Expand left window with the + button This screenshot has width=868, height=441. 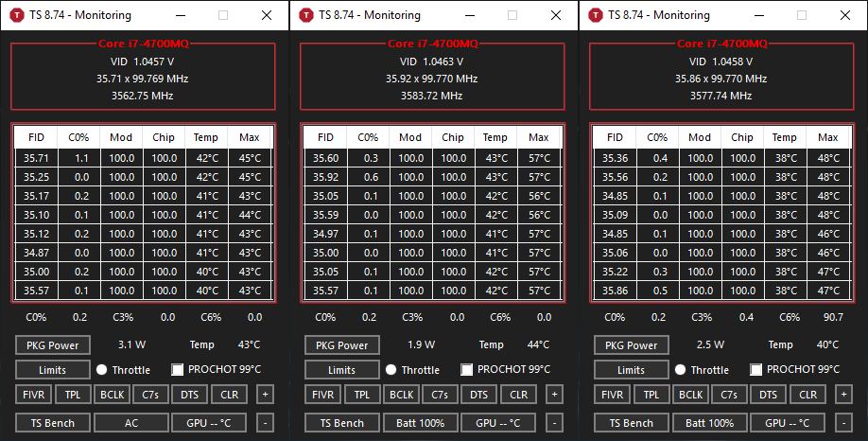265,395
